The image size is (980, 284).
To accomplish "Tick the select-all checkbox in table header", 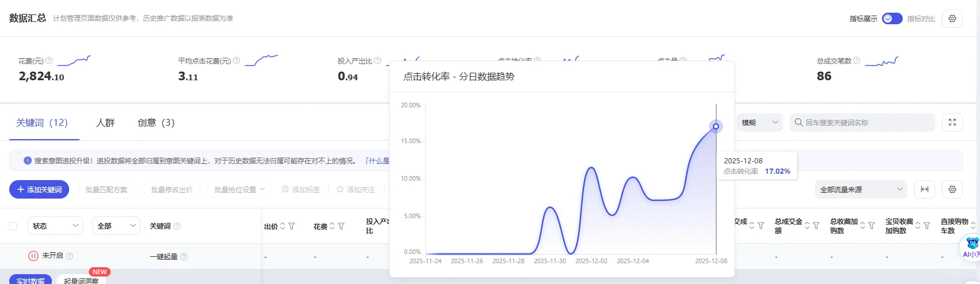I will pos(13,226).
